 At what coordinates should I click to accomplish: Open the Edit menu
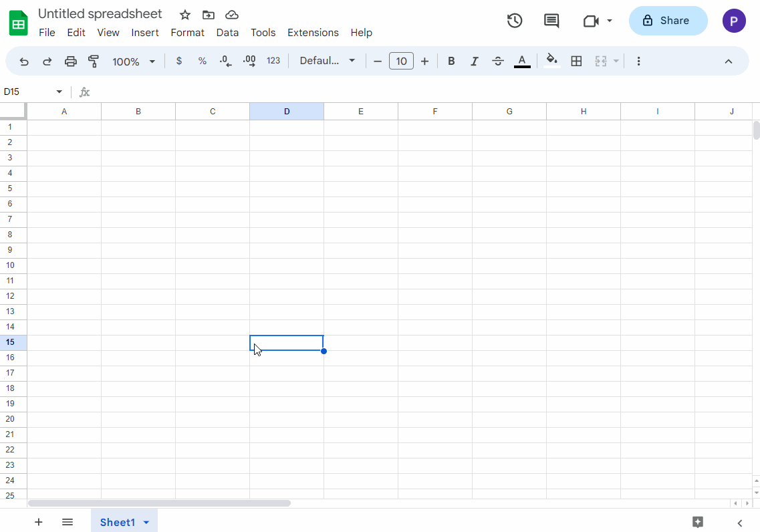[76, 33]
